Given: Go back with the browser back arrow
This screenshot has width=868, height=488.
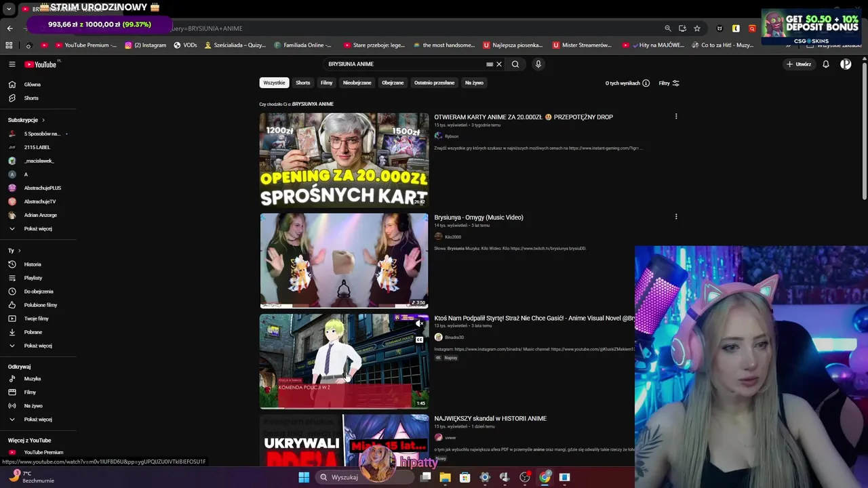Looking at the screenshot, I should click(9, 28).
